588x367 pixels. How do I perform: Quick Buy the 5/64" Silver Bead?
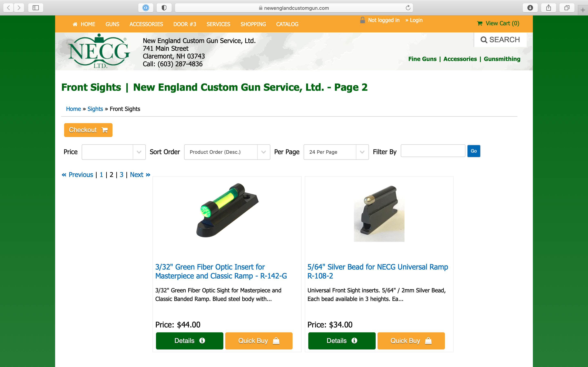click(x=411, y=341)
